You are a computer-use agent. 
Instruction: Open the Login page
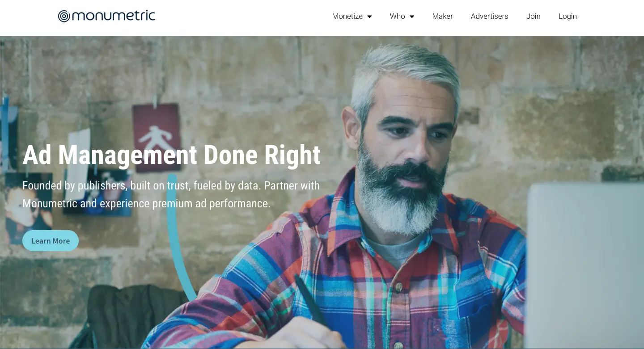[x=568, y=16]
